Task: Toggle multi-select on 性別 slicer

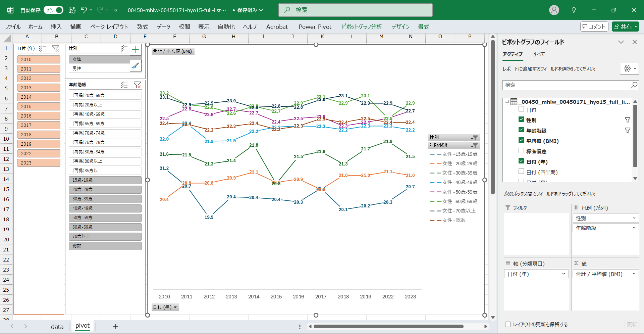Action: (124, 49)
